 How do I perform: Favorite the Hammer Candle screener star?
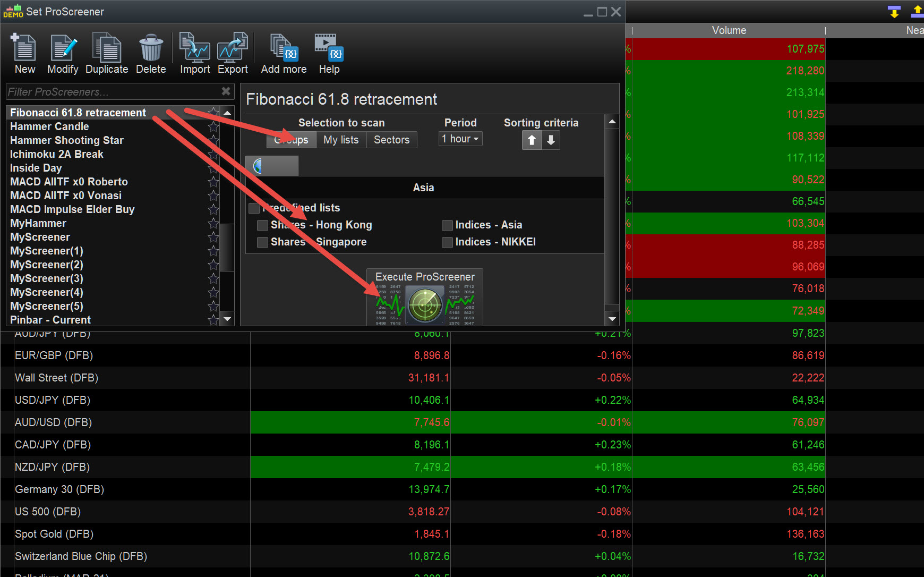click(x=213, y=126)
